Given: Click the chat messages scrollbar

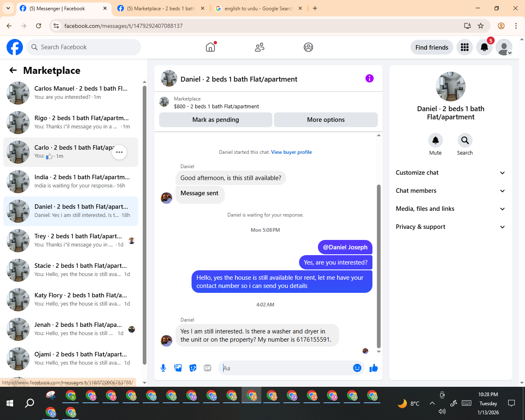Looking at the screenshot, I should click(379, 267).
